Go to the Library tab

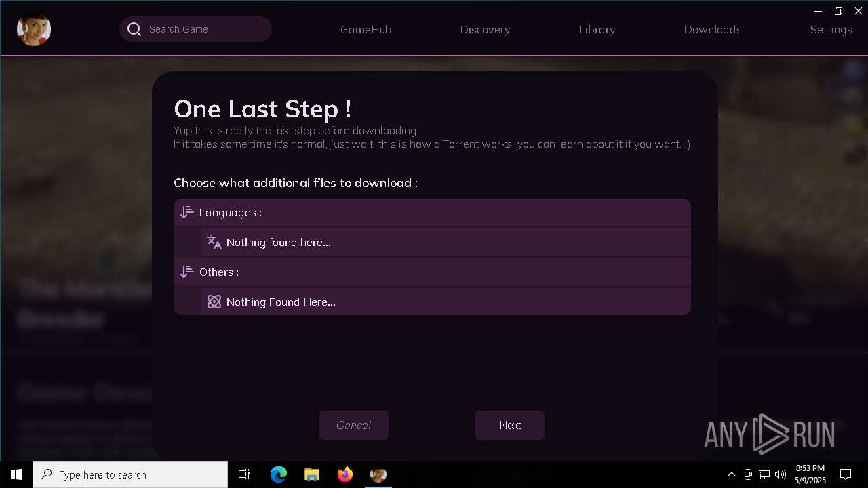(597, 29)
